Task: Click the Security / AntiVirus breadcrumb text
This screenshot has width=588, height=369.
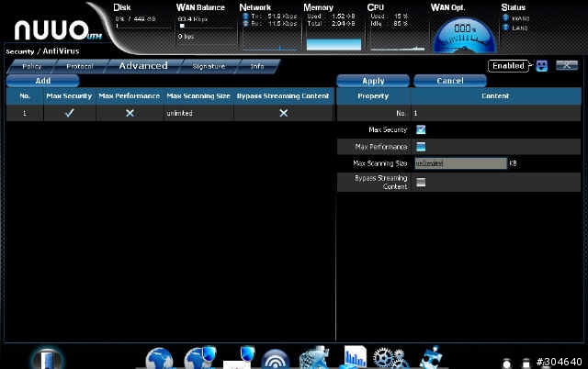Action: pyautogui.click(x=42, y=51)
